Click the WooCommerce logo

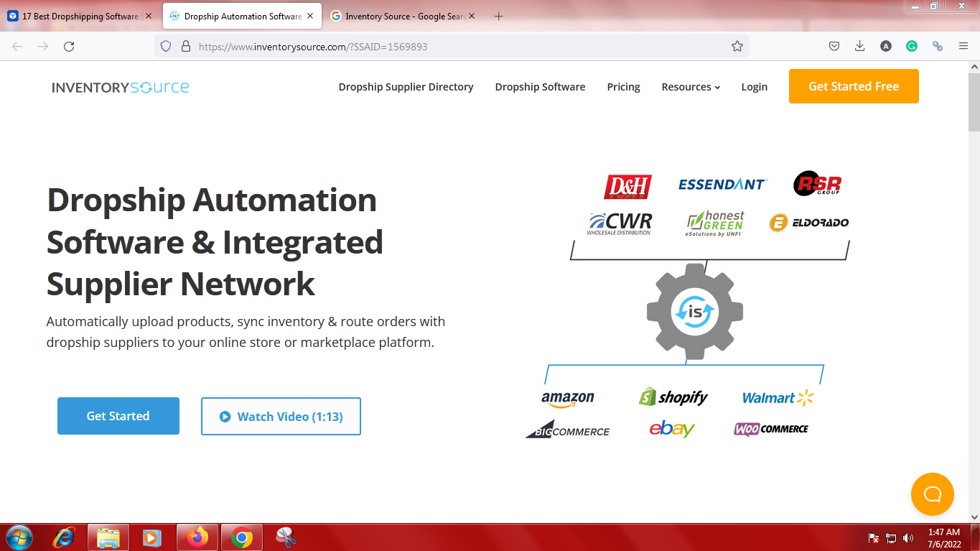(x=771, y=429)
